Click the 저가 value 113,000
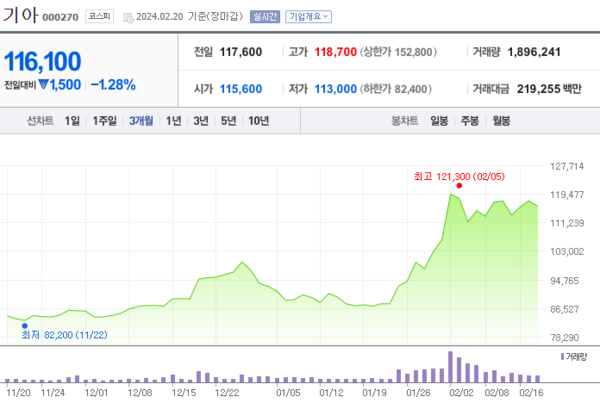 pos(336,89)
